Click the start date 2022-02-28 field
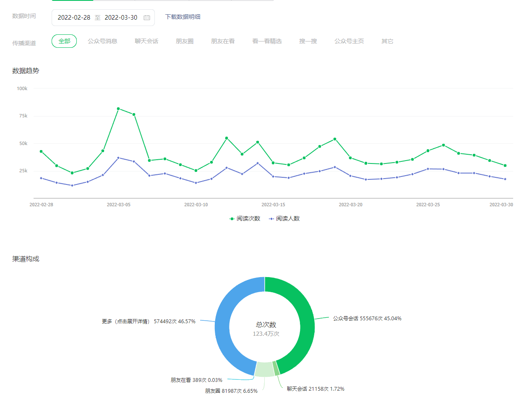 [x=74, y=18]
